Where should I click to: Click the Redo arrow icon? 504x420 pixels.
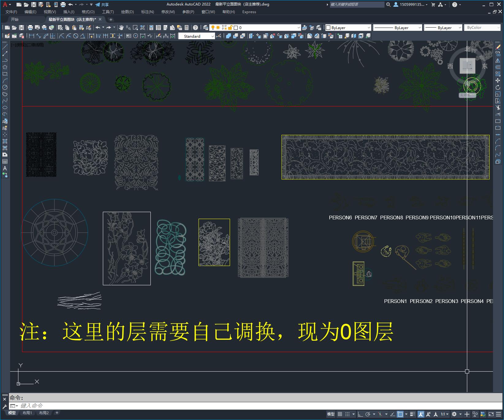click(109, 28)
